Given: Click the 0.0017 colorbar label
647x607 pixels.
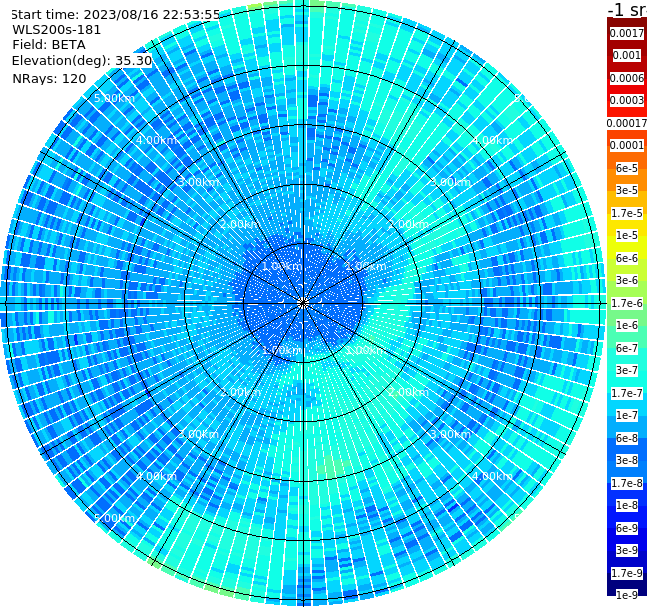Looking at the screenshot, I should click(627, 33).
